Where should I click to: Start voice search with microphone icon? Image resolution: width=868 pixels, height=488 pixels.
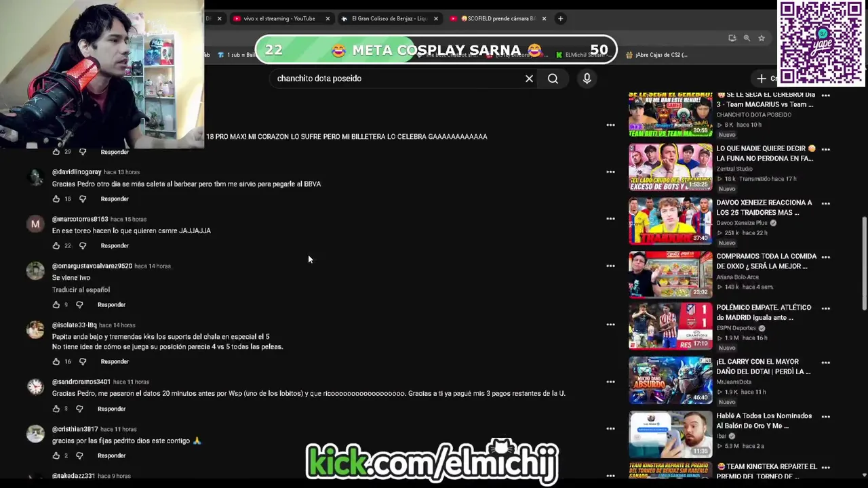pos(587,79)
